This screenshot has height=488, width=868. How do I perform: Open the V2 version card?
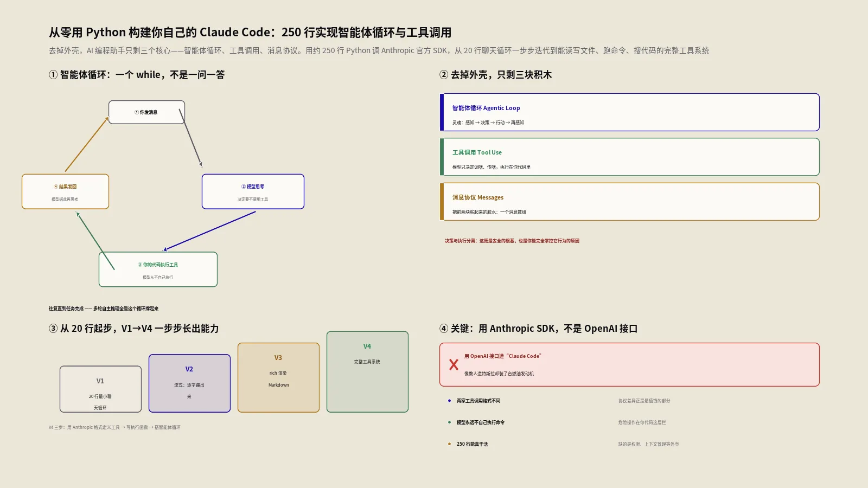pyautogui.click(x=189, y=383)
